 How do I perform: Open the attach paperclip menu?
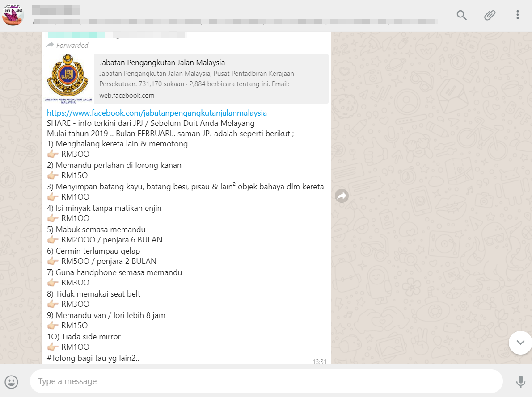(x=490, y=15)
